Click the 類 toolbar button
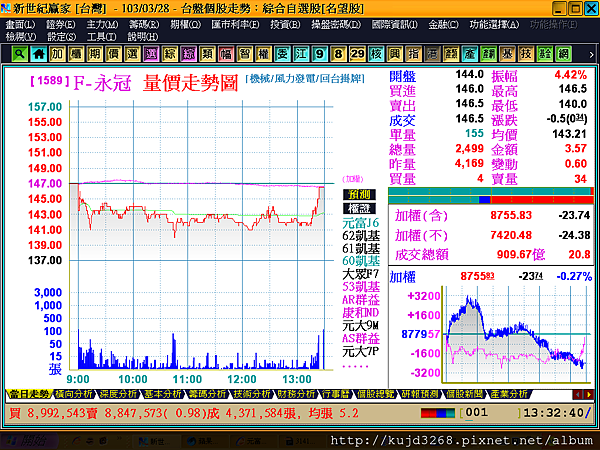The width and height of the screenshot is (600, 450). [x=207, y=54]
